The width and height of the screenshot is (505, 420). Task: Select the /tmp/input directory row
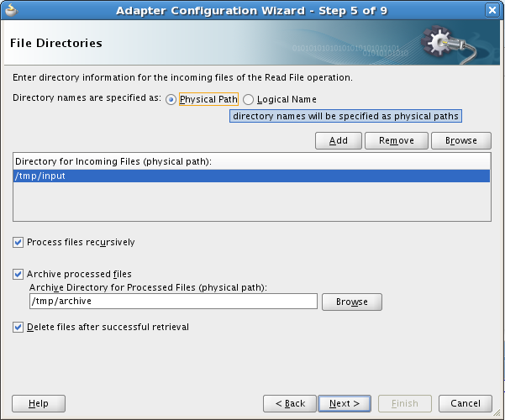(251, 176)
